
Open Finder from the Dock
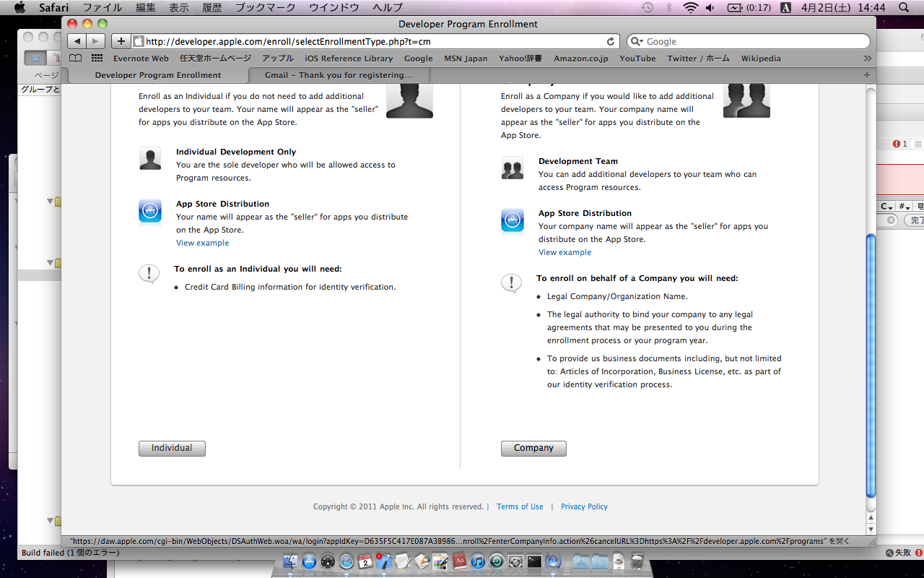tap(291, 561)
